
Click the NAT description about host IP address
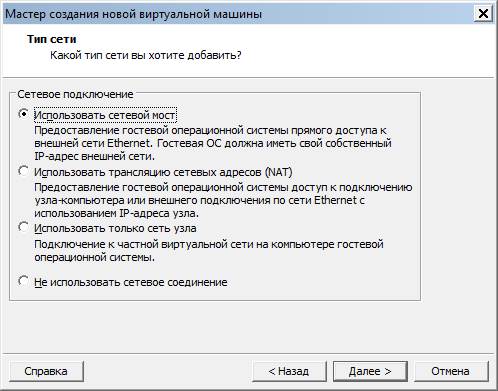coord(223,200)
